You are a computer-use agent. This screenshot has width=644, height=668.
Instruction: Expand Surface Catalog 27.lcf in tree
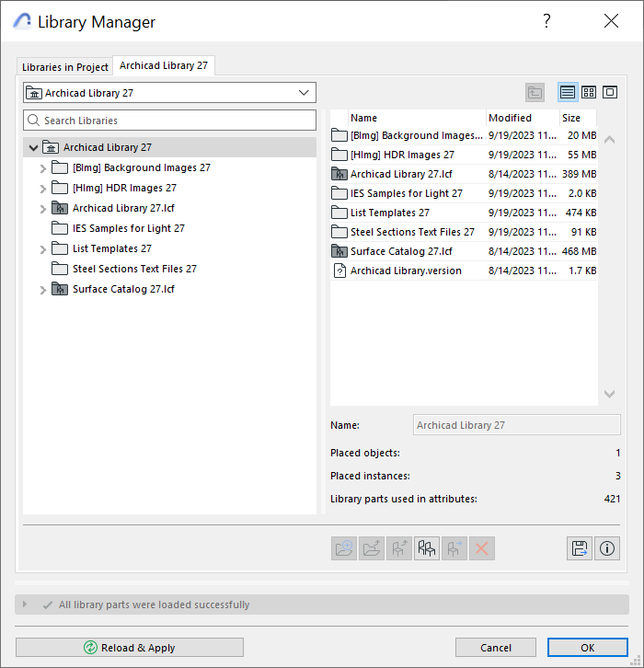[x=42, y=290]
